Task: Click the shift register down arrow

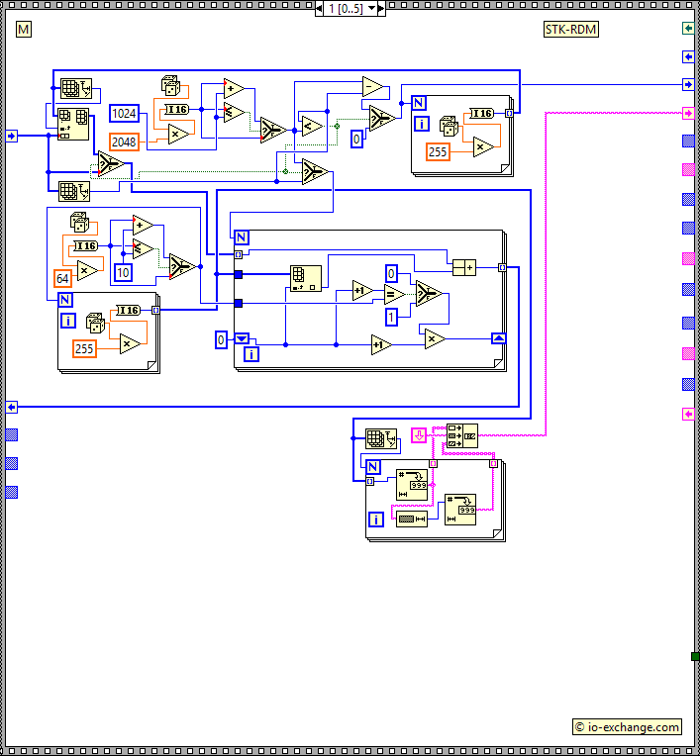Action: 242,338
